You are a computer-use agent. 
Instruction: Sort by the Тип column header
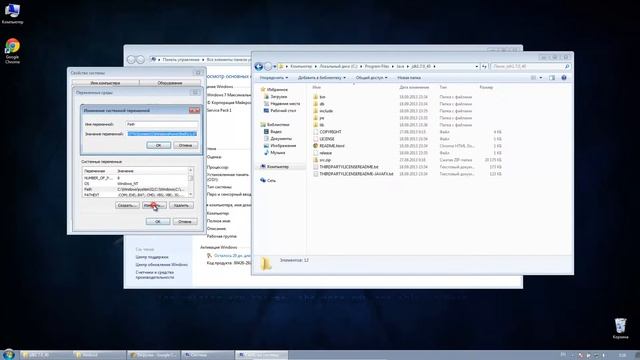[x=443, y=87]
